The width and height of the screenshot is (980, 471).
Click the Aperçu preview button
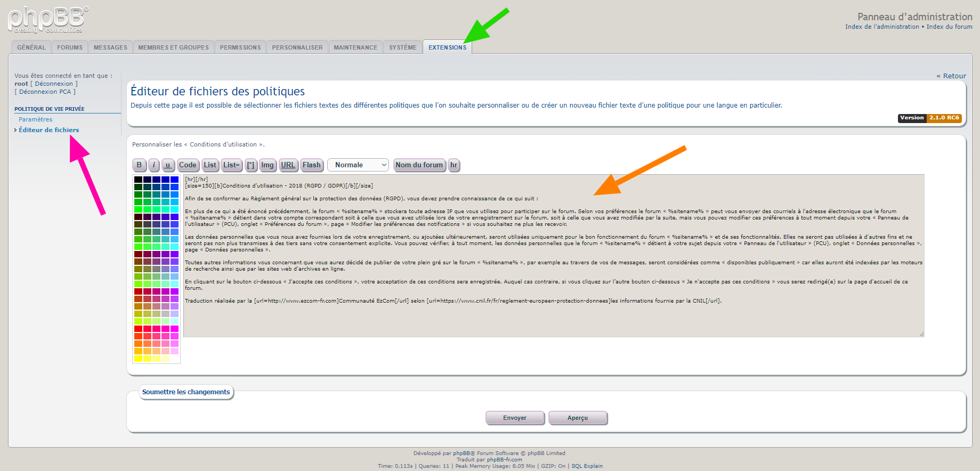578,418
